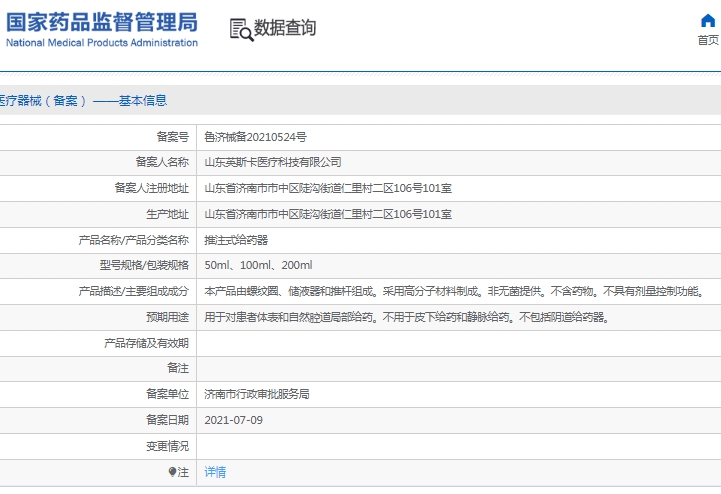Click the 变更情况 field label
This screenshot has width=721, height=494.
click(x=167, y=446)
